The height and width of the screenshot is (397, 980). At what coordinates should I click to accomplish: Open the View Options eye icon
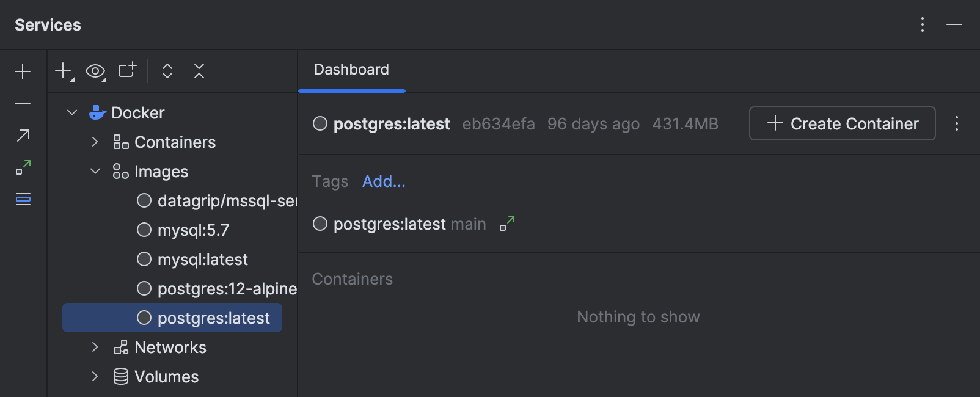point(95,71)
